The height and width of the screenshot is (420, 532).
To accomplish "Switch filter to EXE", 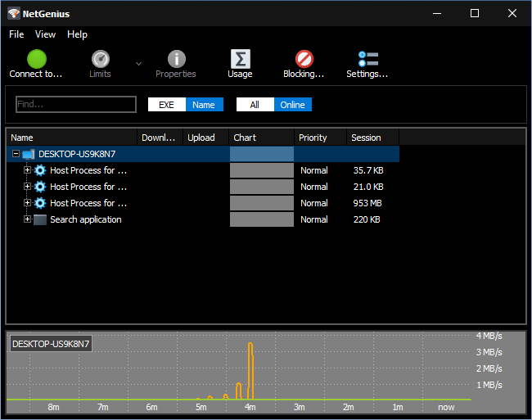I will [x=167, y=105].
